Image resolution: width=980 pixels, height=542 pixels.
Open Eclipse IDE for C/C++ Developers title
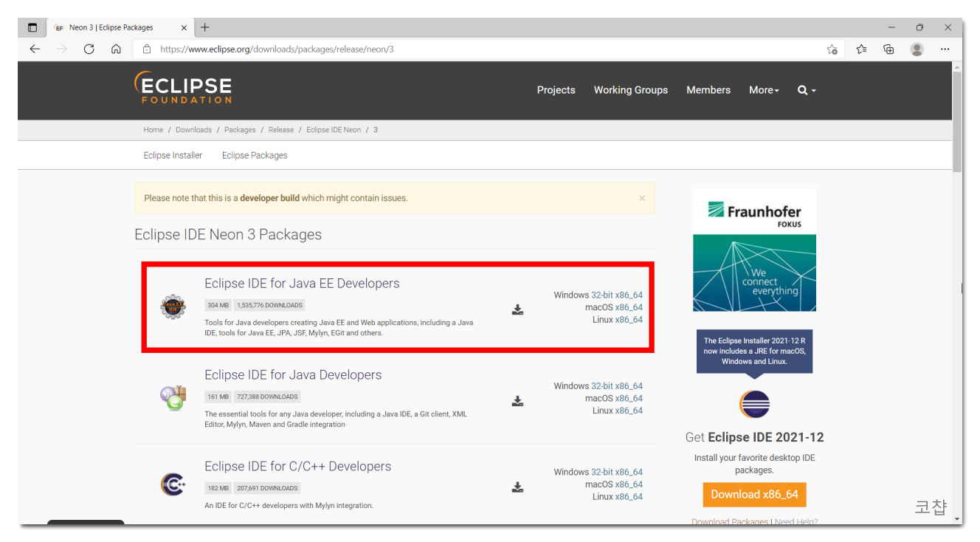(x=298, y=467)
